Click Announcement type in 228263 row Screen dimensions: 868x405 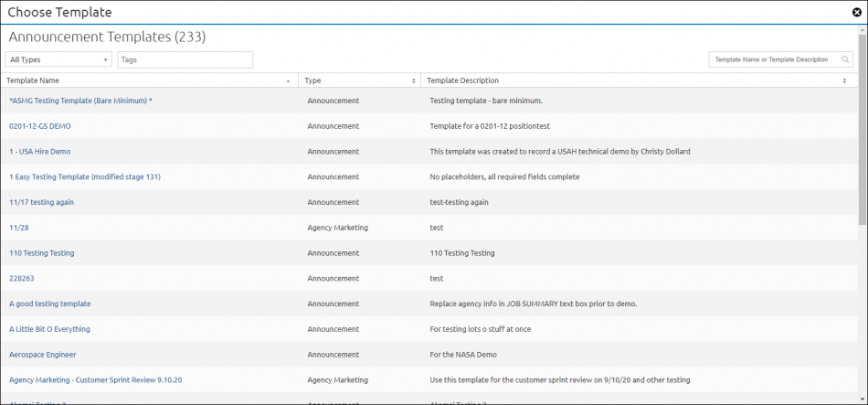click(x=333, y=279)
